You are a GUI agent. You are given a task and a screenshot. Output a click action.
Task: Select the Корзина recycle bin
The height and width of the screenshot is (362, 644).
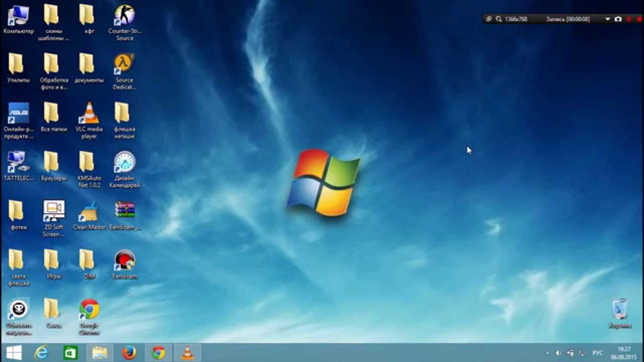[620, 314]
